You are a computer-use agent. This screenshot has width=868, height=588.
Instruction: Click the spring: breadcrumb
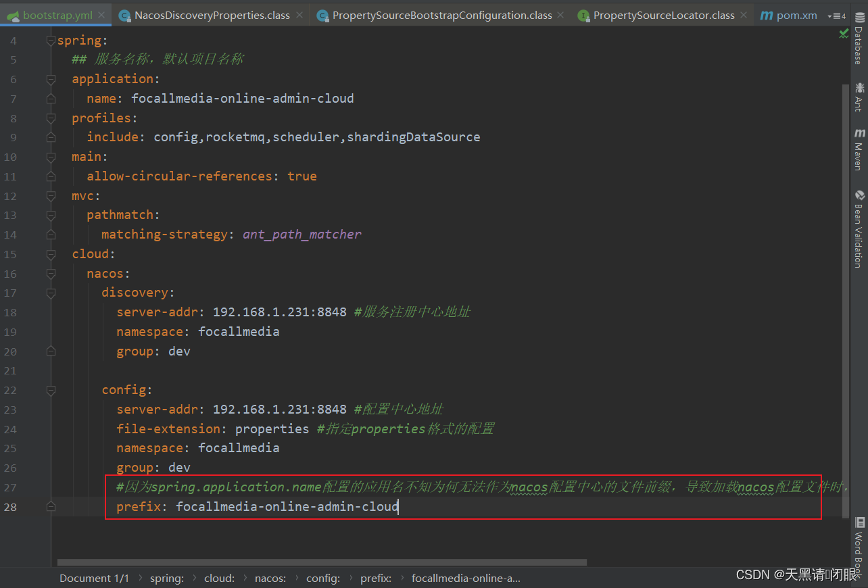[x=167, y=578]
